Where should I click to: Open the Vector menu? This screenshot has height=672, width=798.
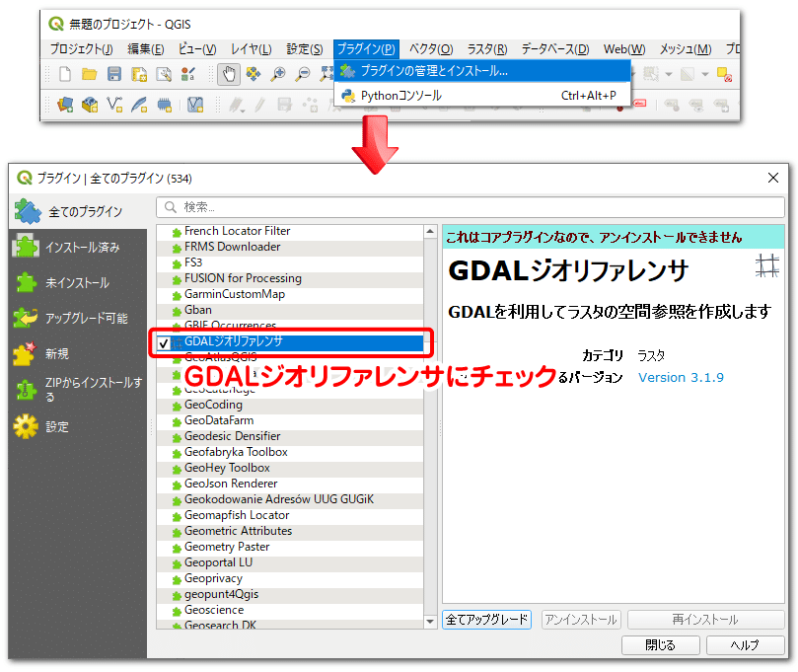[431, 49]
